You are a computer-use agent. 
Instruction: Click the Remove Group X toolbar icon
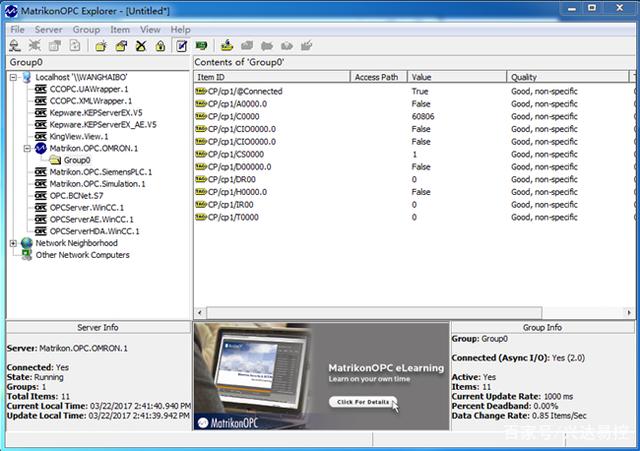(x=141, y=46)
